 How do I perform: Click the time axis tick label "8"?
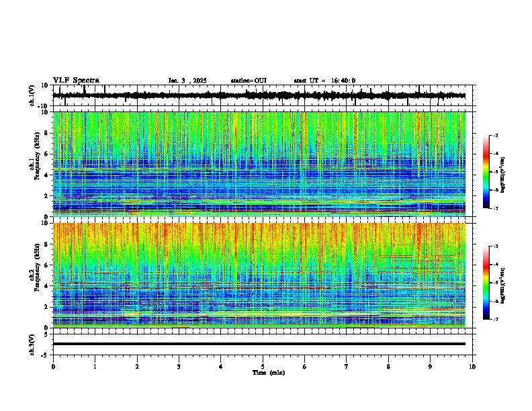click(388, 367)
